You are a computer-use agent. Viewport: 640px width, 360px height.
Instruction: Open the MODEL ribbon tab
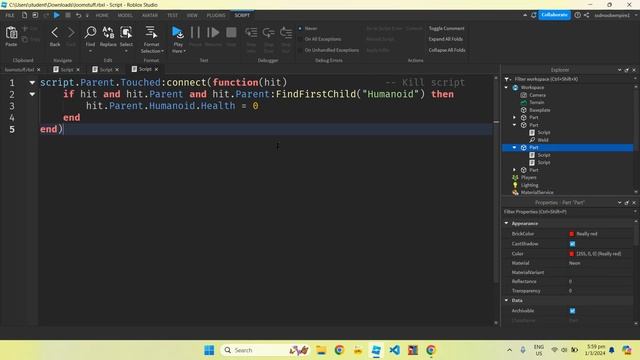tap(125, 15)
